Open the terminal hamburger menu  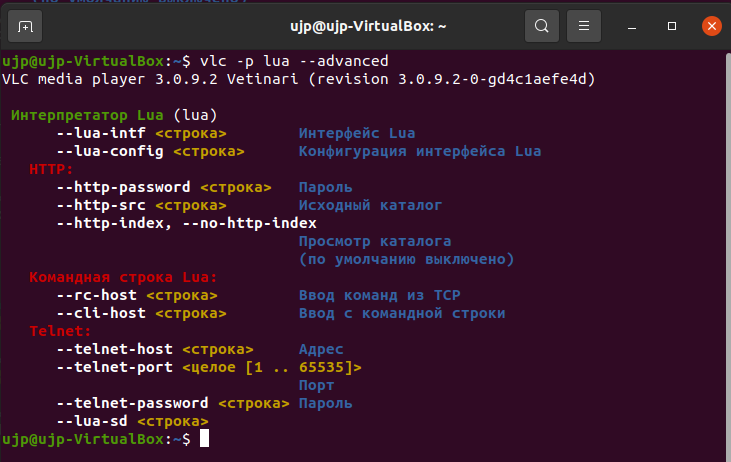(584, 26)
